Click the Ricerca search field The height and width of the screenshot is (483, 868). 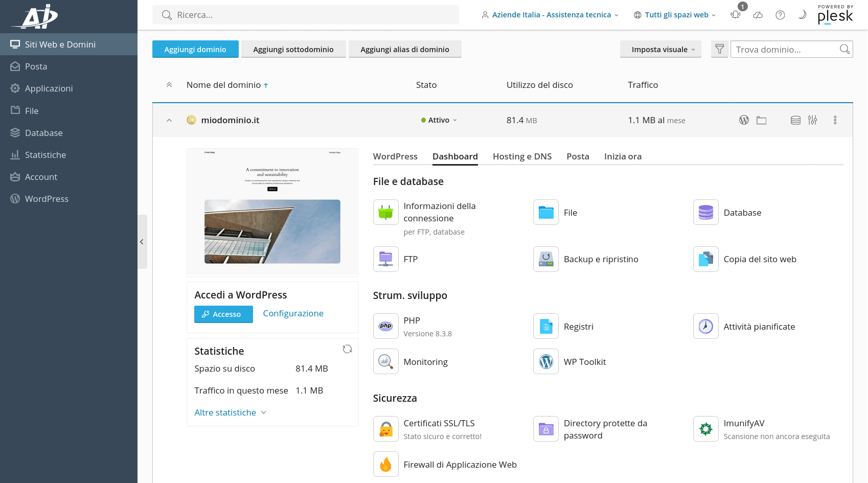point(306,15)
